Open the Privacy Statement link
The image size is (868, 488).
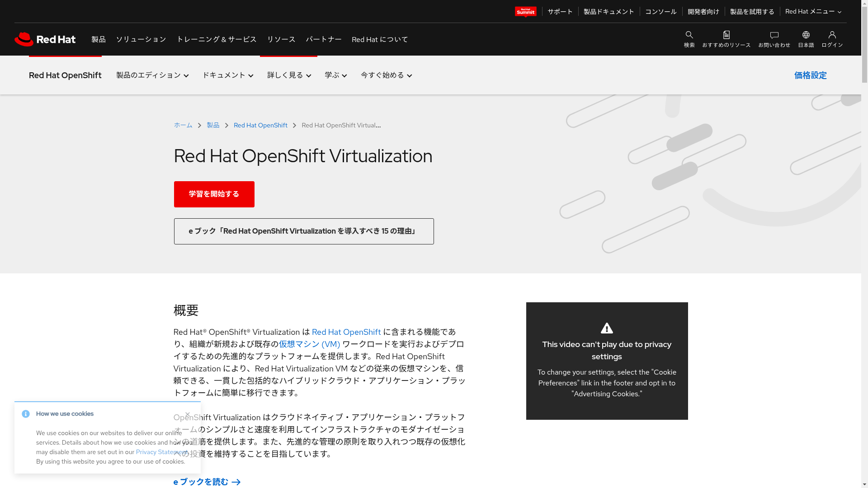click(162, 452)
